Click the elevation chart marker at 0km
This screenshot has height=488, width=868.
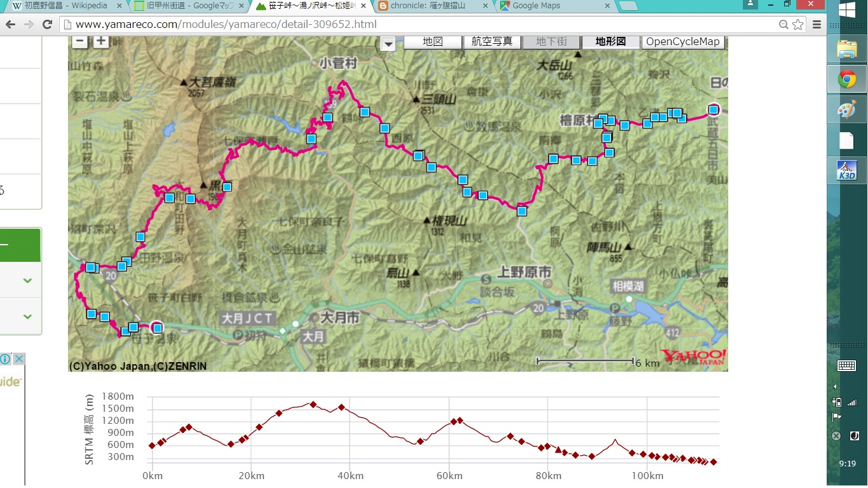tap(152, 445)
